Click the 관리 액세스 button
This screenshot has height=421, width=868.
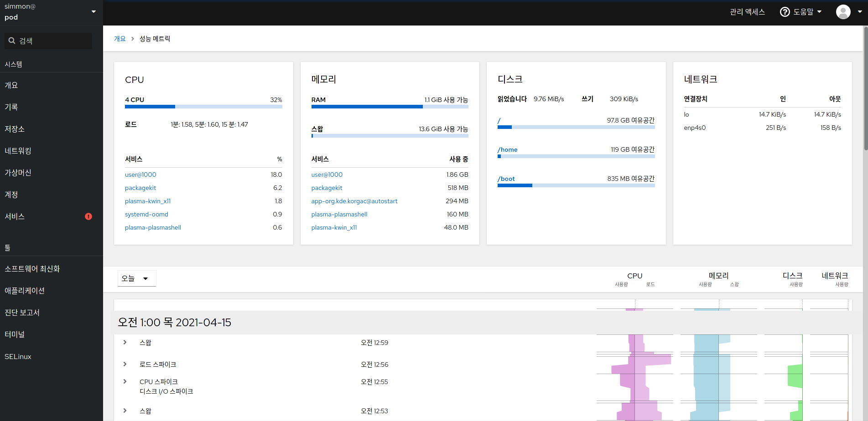[x=747, y=12]
